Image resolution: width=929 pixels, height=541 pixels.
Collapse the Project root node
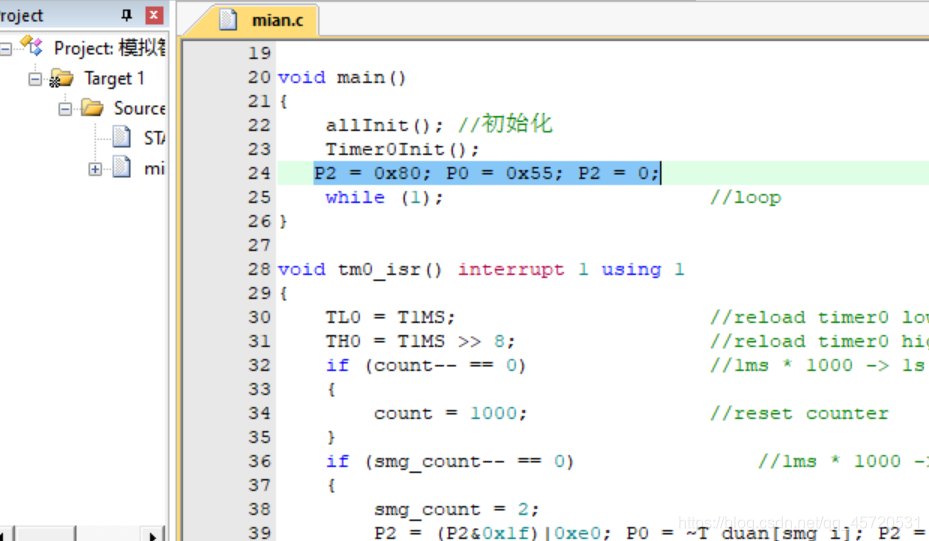point(6,49)
